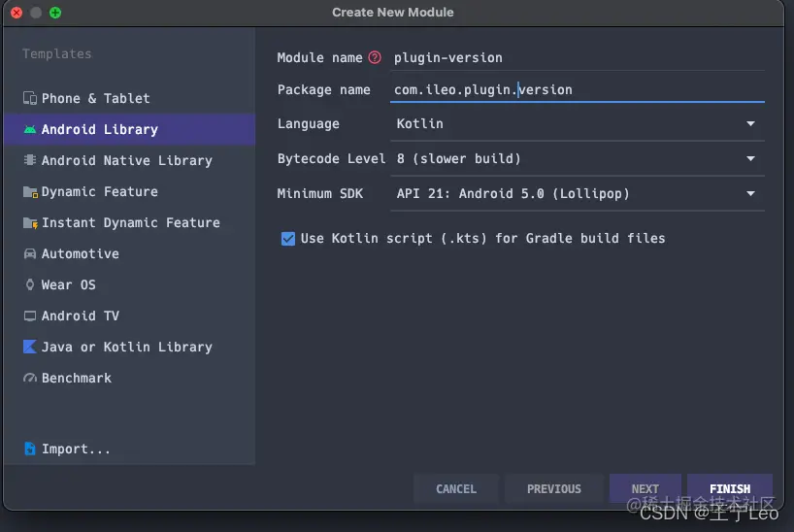Click the Module name help question icon
794x532 pixels.
pyautogui.click(x=375, y=57)
